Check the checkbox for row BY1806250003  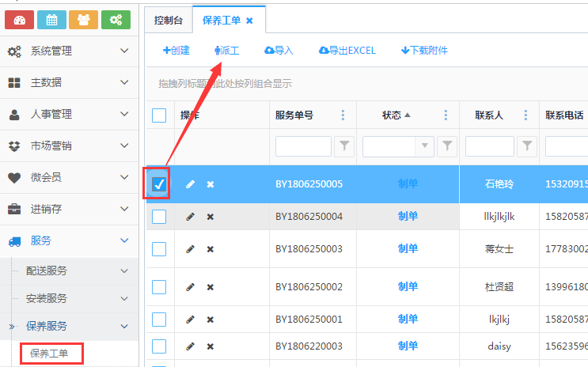point(159,249)
